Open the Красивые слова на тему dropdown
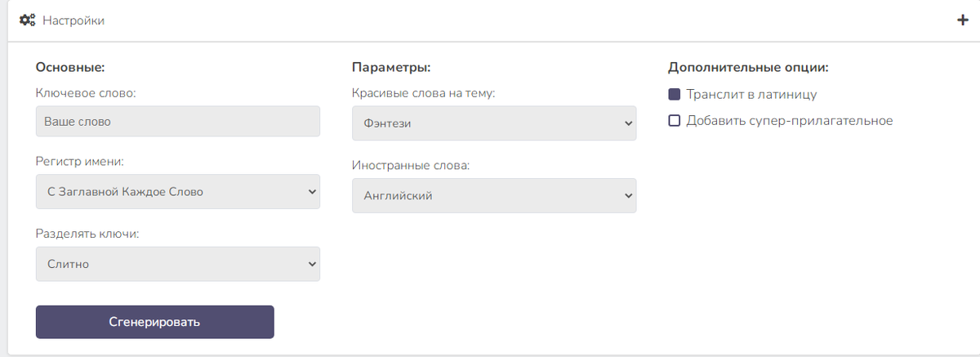The width and height of the screenshot is (980, 357). tap(493, 123)
